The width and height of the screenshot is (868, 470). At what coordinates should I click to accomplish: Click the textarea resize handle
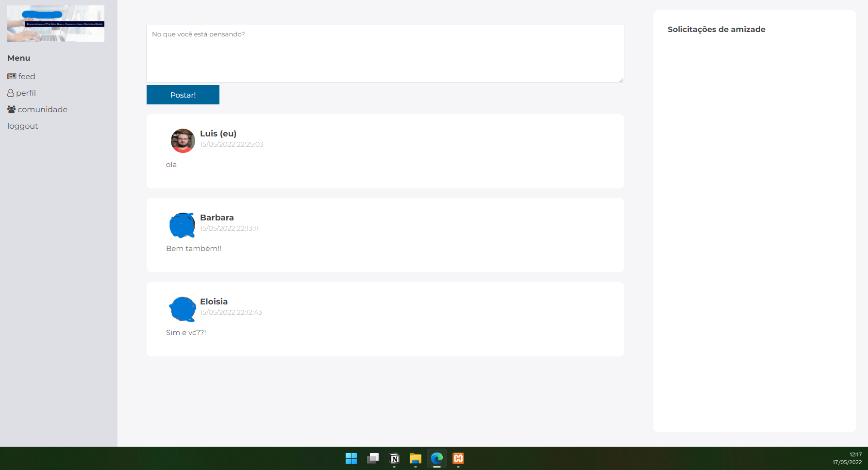[621, 80]
